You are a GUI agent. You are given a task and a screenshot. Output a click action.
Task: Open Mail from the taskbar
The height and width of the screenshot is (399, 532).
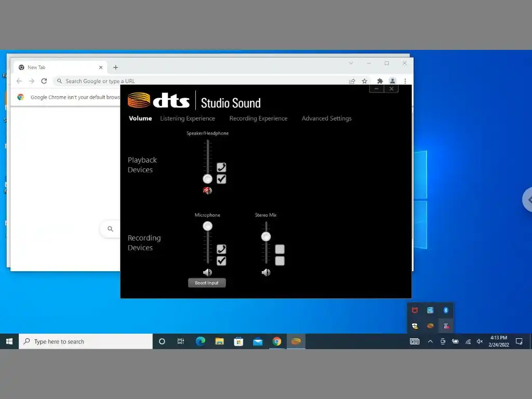(x=258, y=341)
